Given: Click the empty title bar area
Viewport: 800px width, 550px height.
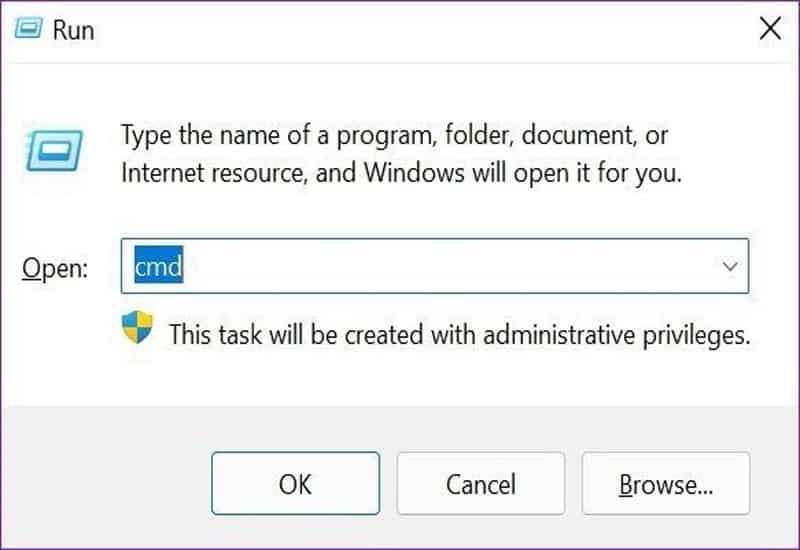Looking at the screenshot, I should click(x=400, y=28).
